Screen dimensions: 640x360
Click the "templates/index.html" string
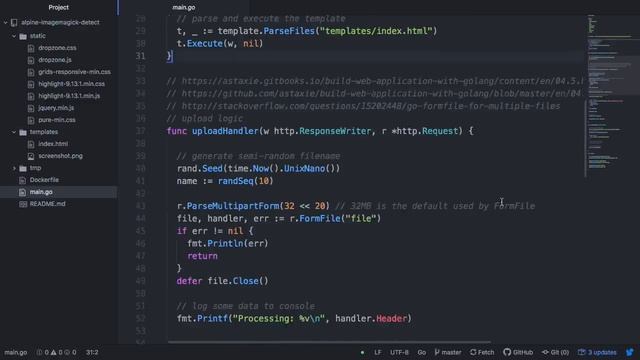click(376, 31)
